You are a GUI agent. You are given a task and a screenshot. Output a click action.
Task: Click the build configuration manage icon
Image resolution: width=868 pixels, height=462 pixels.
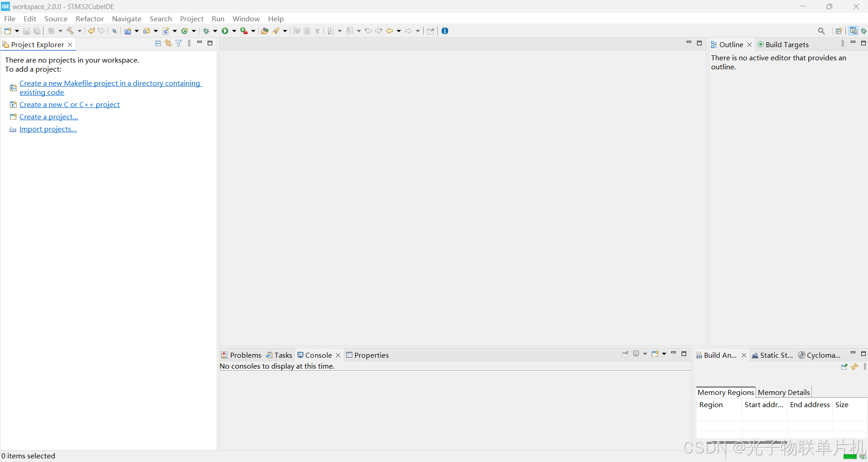pos(52,31)
